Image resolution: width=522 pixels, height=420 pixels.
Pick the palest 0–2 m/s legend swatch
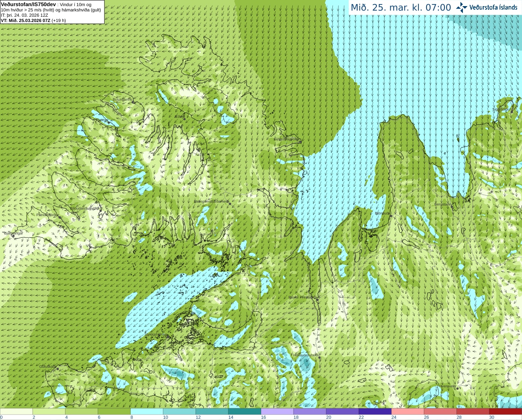pyautogui.click(x=16, y=411)
